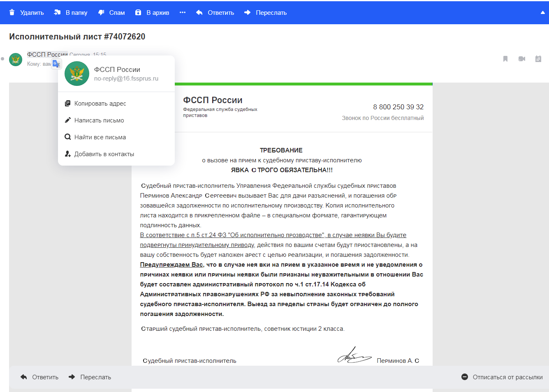Click address no-reply@16.fssprus.ru in popup
549x392 pixels.
coord(126,78)
